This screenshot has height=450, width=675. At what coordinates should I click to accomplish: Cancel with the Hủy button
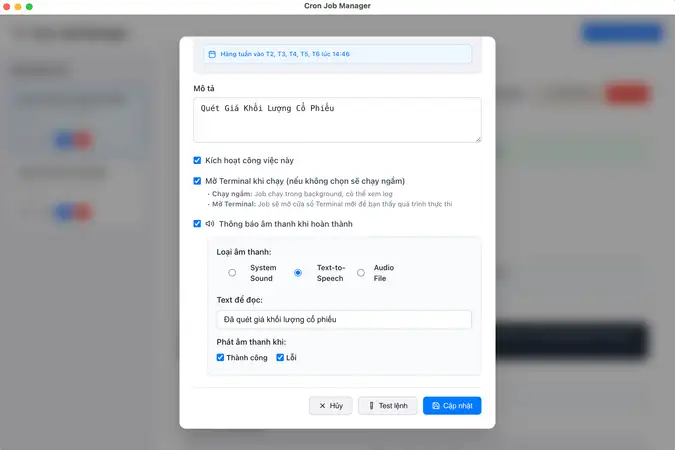331,406
